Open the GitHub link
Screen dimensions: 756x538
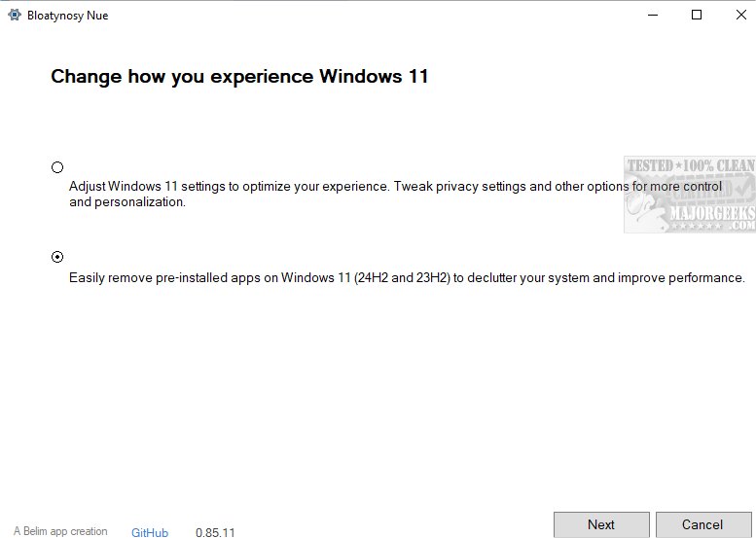(150, 532)
